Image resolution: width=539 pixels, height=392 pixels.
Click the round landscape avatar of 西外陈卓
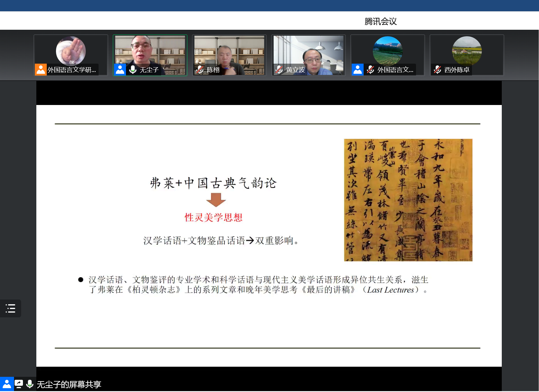point(467,51)
